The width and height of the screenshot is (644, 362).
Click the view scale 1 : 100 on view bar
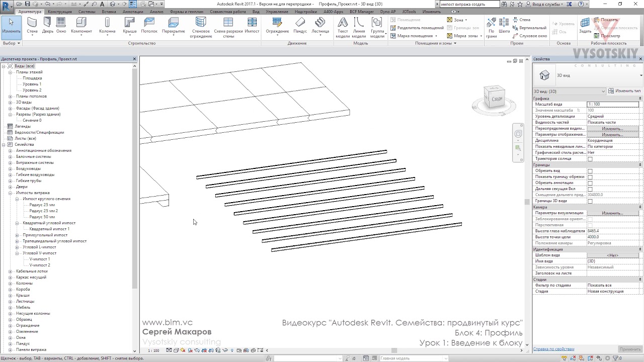tap(153, 350)
